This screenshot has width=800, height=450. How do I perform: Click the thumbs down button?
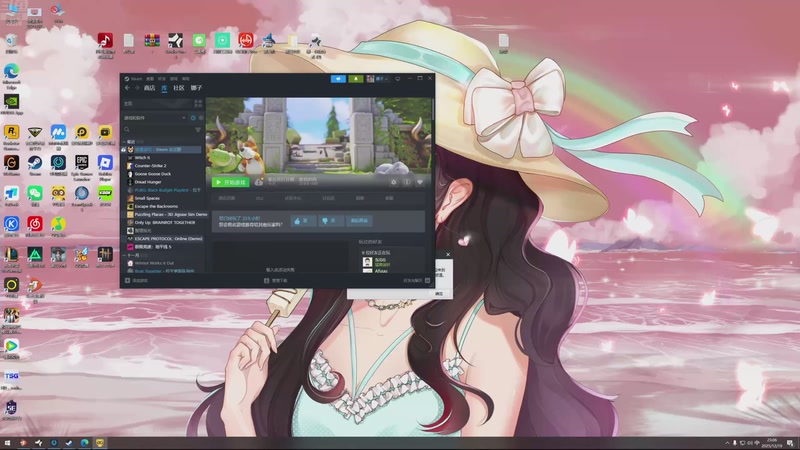329,220
